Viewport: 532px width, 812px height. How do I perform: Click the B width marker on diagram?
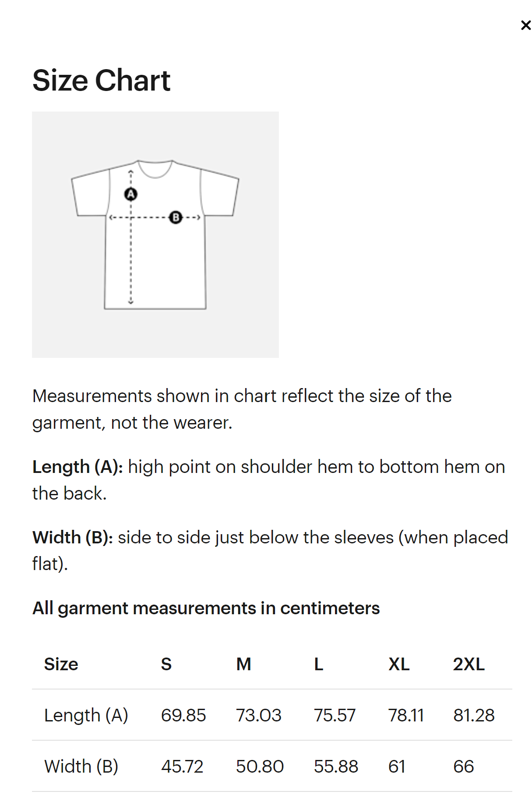pyautogui.click(x=176, y=217)
